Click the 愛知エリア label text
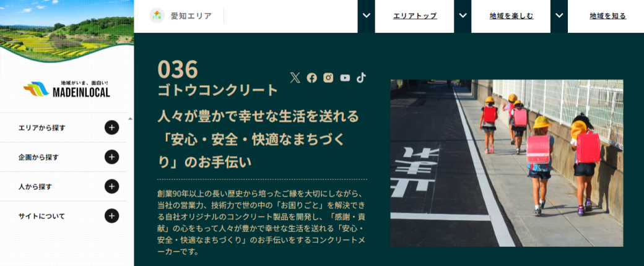The width and height of the screenshot is (644, 266). click(191, 16)
